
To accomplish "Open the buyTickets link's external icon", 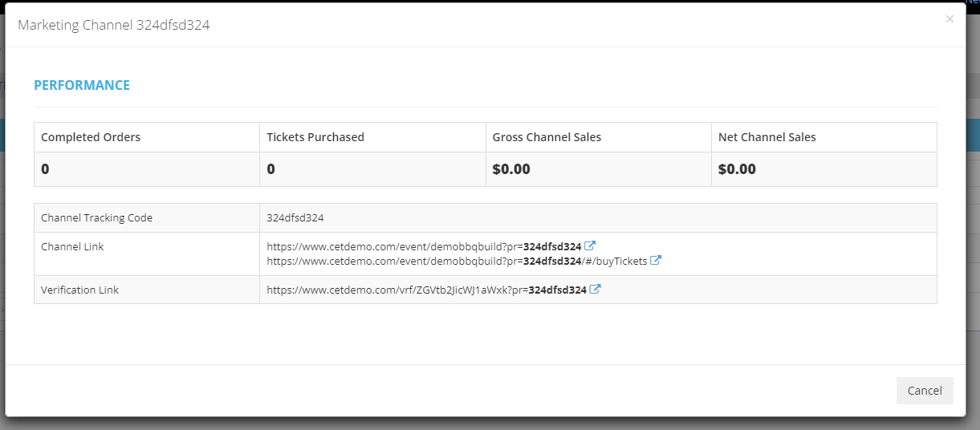I will click(656, 261).
